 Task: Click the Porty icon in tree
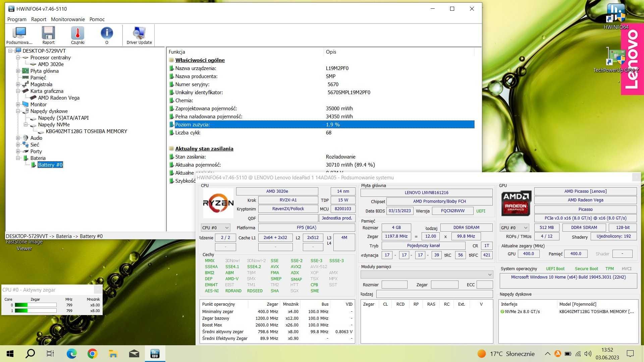(x=25, y=152)
